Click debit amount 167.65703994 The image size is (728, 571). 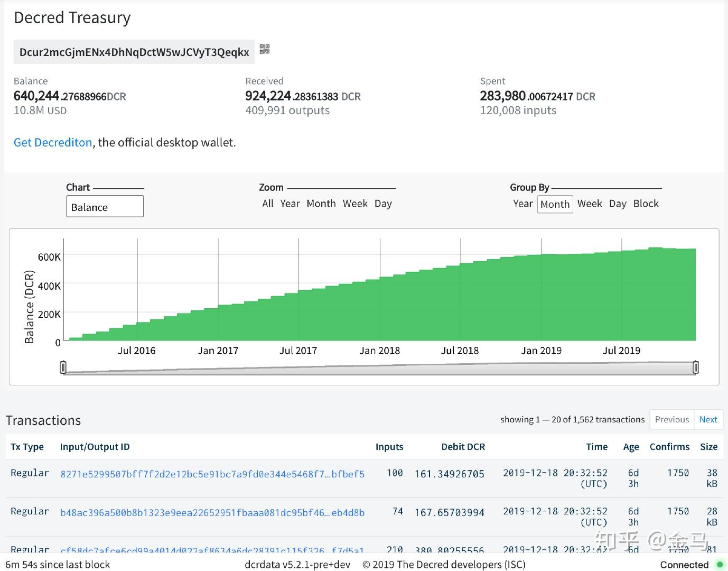450,512
